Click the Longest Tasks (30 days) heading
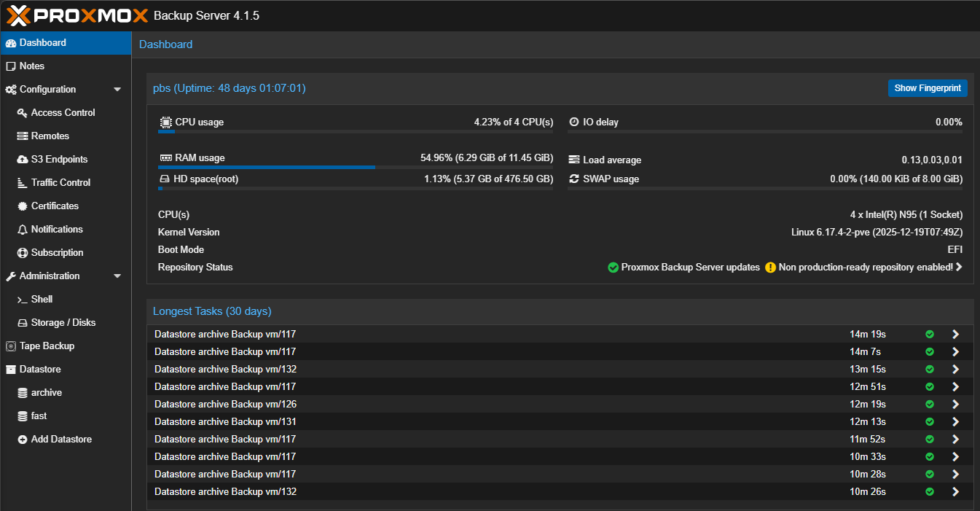Viewport: 980px width, 511px height. tap(212, 311)
